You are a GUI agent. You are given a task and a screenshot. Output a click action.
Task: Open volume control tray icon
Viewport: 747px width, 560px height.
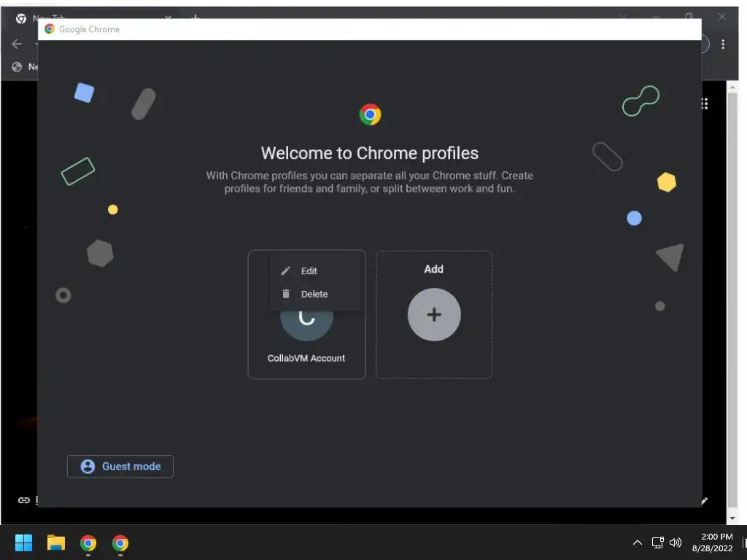(x=676, y=542)
